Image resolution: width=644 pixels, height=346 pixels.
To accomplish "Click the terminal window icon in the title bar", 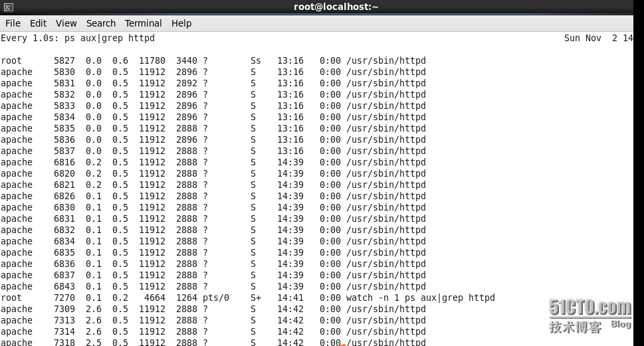I will click(x=8, y=7).
